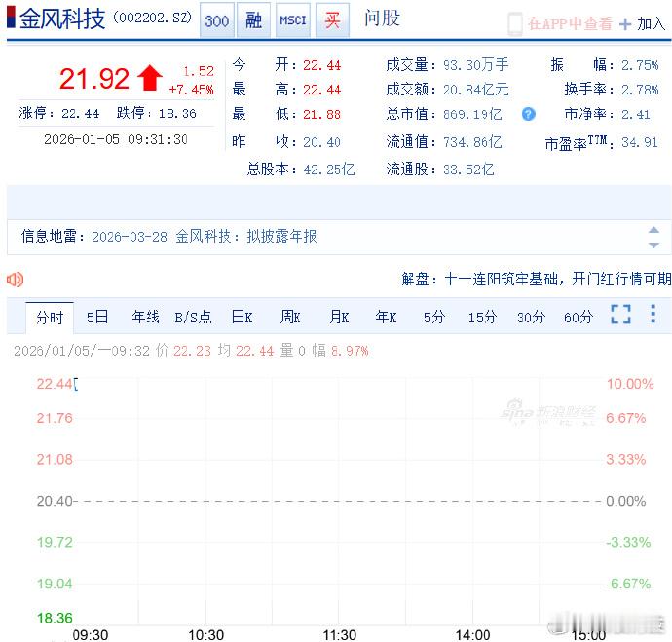Click the 市盈率TTM value 34.91

pyautogui.click(x=640, y=142)
